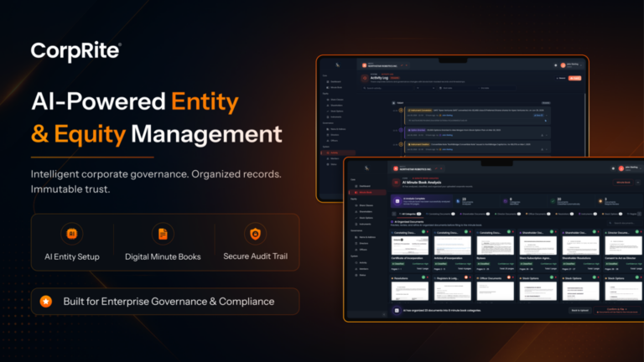Select Share Classes in the Minute Book Analysis window sidebar

tap(363, 205)
